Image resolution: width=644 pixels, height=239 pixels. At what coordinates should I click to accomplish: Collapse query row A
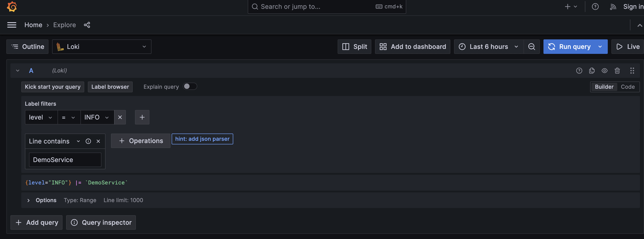pyautogui.click(x=17, y=71)
